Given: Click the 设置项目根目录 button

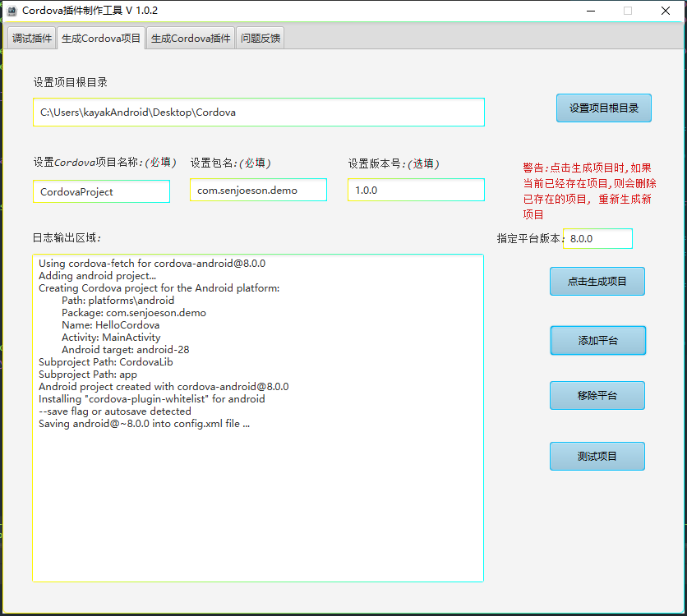Looking at the screenshot, I should 603,108.
